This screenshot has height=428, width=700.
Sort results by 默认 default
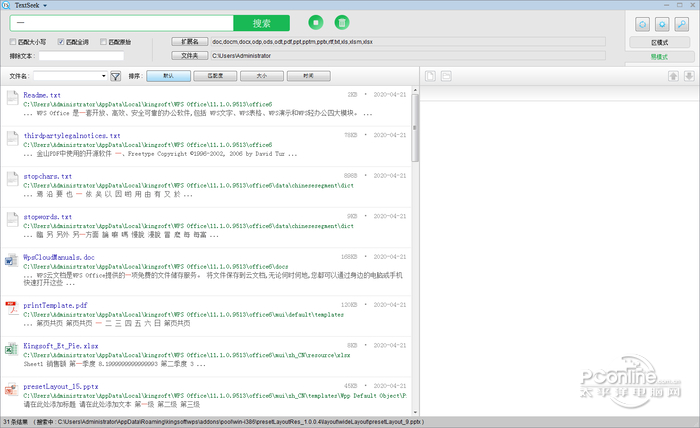click(168, 76)
